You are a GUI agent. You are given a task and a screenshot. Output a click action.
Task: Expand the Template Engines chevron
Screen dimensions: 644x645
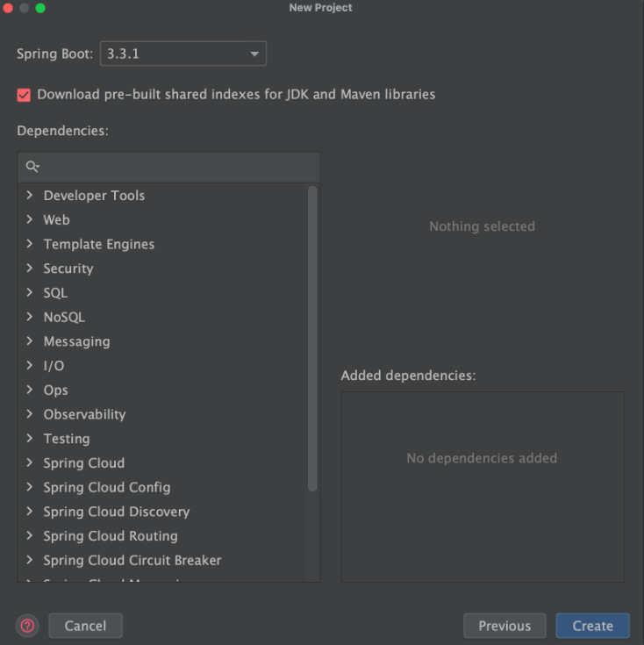(x=30, y=244)
